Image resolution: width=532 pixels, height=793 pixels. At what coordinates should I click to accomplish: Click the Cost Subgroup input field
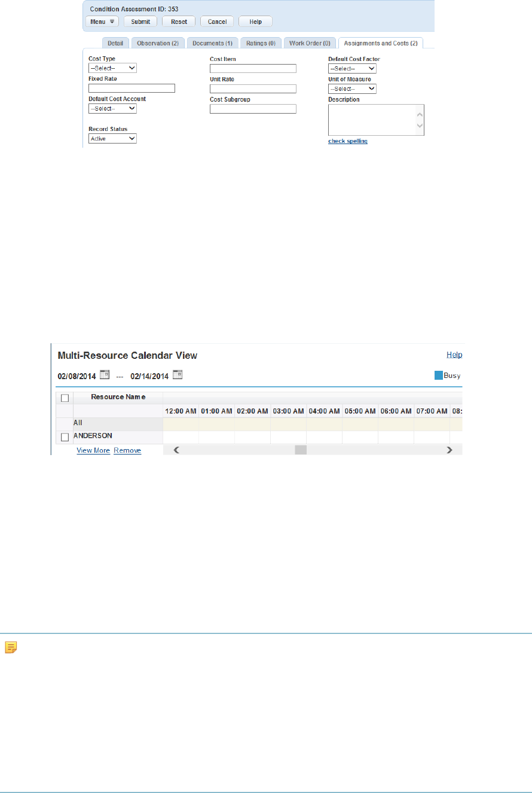click(253, 109)
